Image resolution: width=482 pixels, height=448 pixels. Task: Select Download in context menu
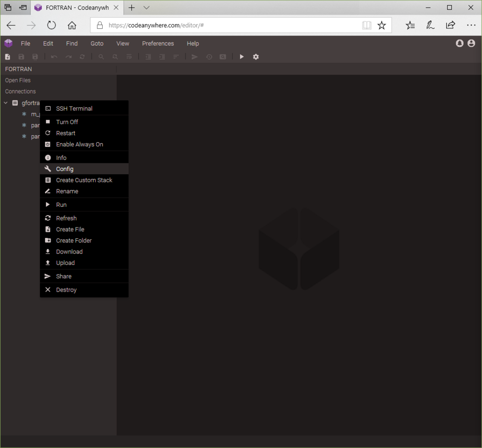84,252
